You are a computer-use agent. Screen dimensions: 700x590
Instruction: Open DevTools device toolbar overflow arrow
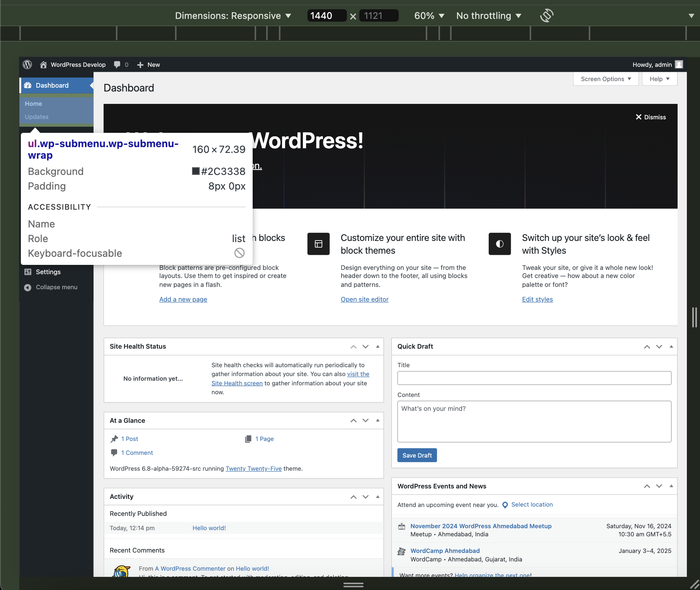(x=692, y=16)
